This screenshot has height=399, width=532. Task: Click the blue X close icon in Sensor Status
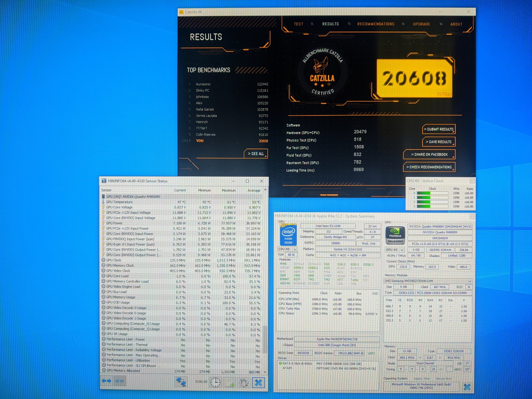click(258, 383)
